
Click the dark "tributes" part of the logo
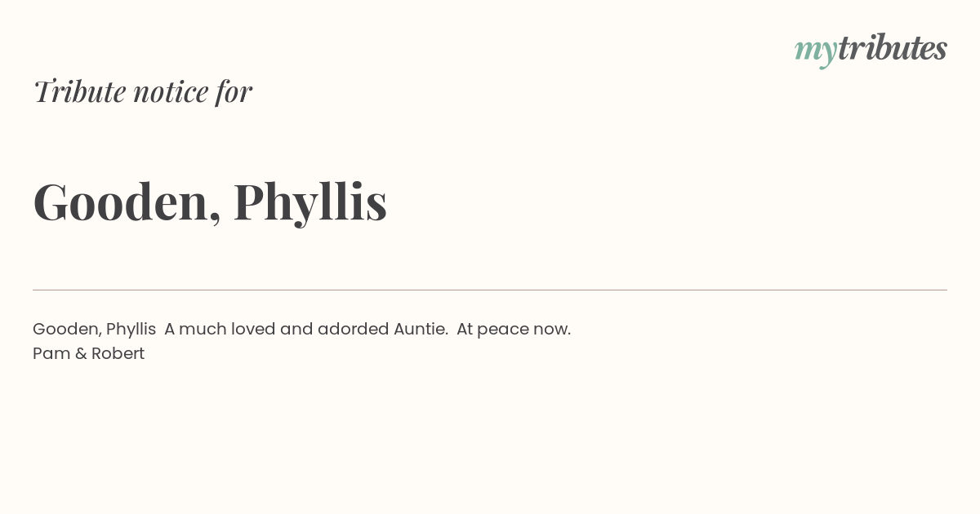tap(892, 47)
